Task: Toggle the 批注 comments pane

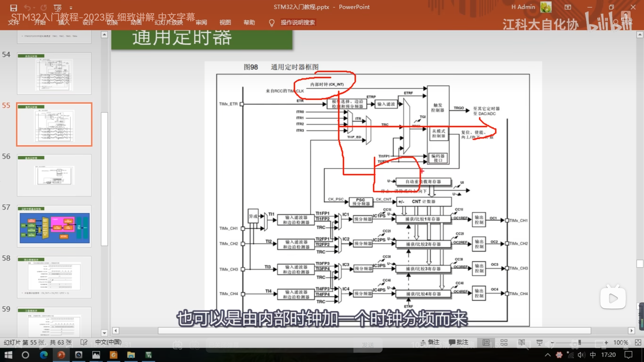Action: point(458,342)
